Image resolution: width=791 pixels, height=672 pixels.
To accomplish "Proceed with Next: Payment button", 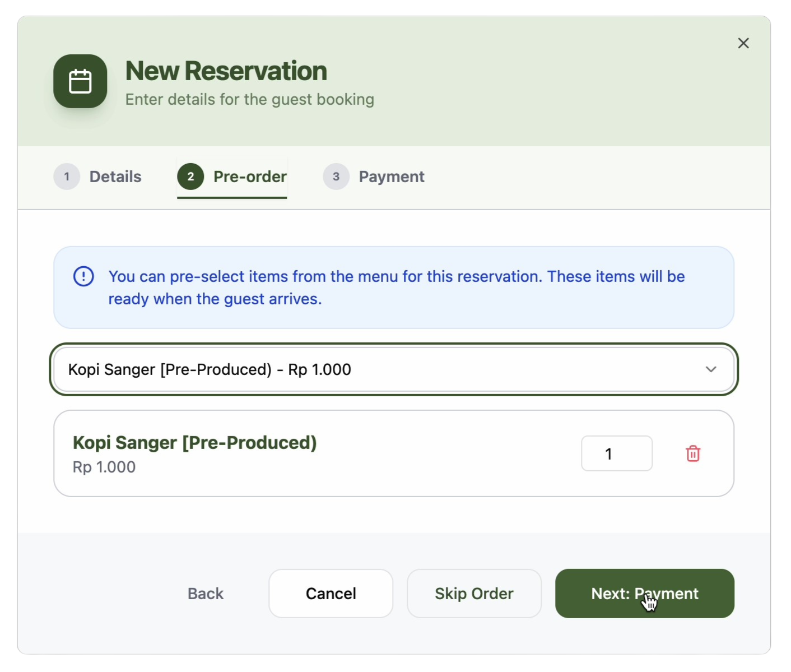I will (644, 594).
